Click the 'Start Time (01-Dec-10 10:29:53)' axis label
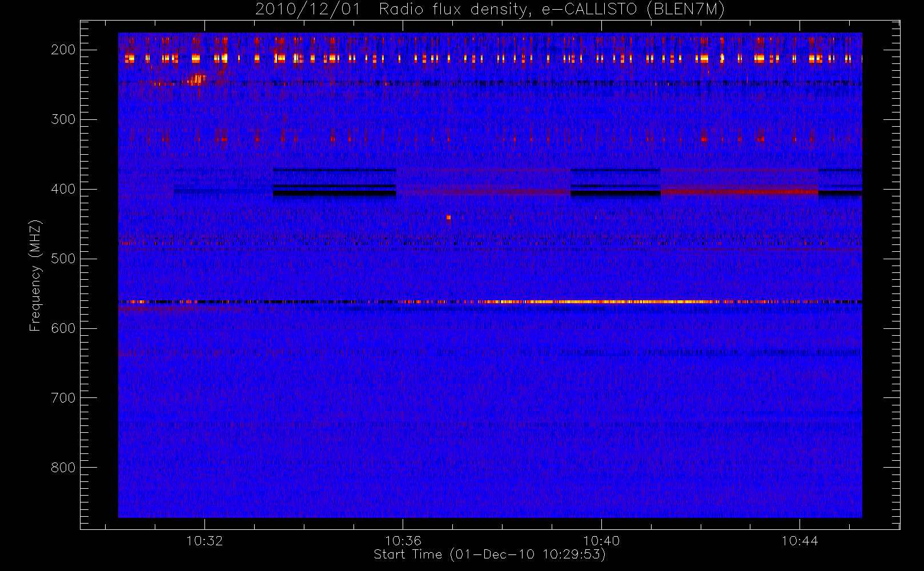The height and width of the screenshot is (571, 924). pyautogui.click(x=489, y=554)
